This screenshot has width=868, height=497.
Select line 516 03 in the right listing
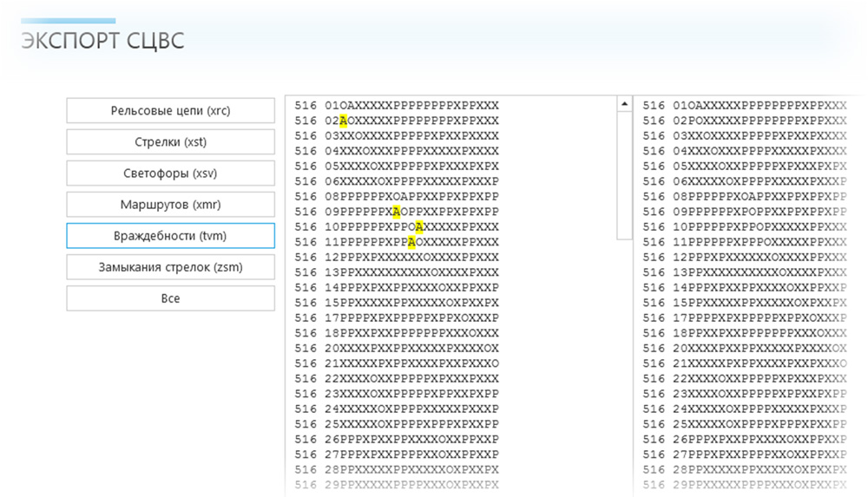[x=745, y=135]
